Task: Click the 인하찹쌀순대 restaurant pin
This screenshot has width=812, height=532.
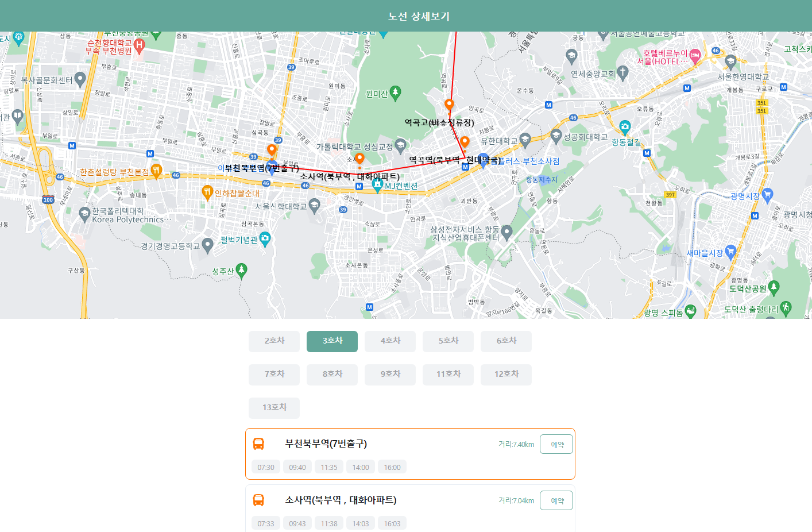Action: pyautogui.click(x=207, y=193)
